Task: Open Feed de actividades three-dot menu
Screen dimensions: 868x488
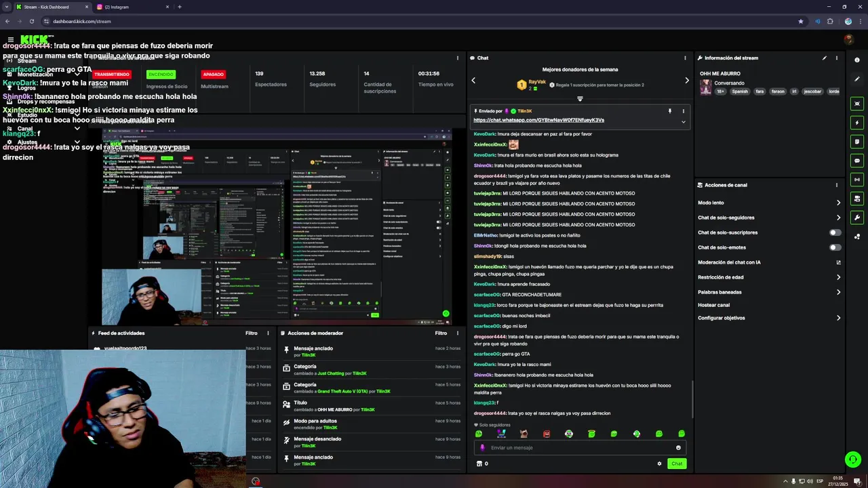Action: (268, 333)
